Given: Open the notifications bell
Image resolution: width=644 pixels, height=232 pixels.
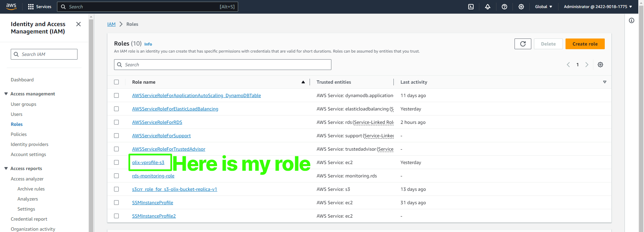Looking at the screenshot, I should coord(488,7).
